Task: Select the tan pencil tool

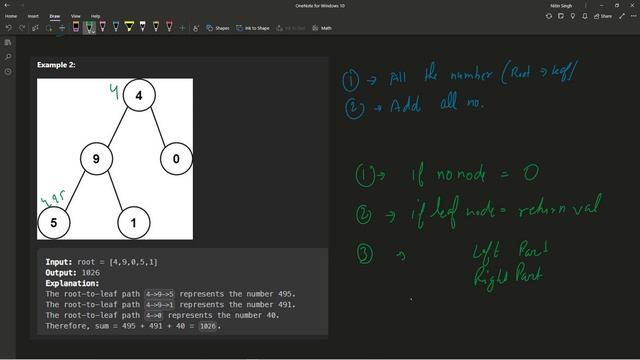Action: 156,27
